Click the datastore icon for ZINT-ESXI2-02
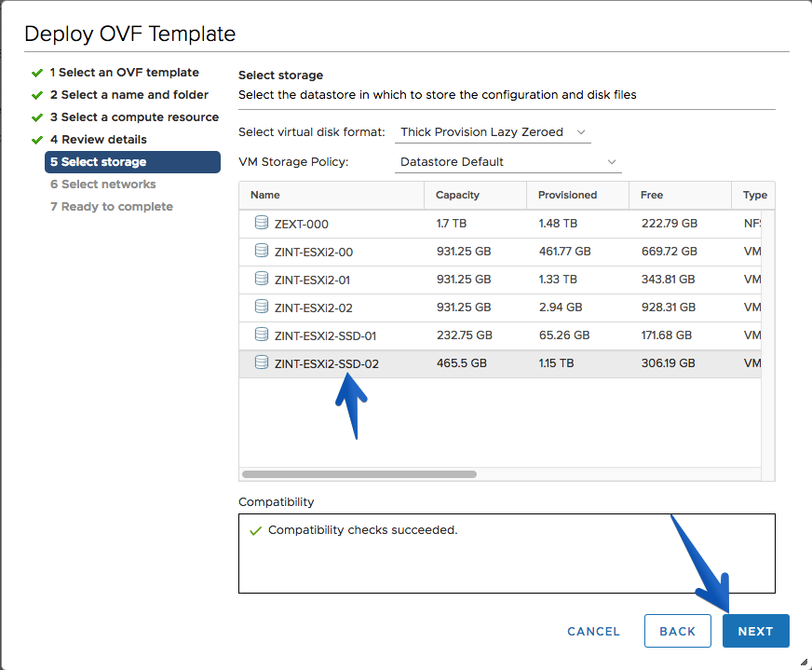Screen dimensions: 812x670 pyautogui.click(x=262, y=307)
